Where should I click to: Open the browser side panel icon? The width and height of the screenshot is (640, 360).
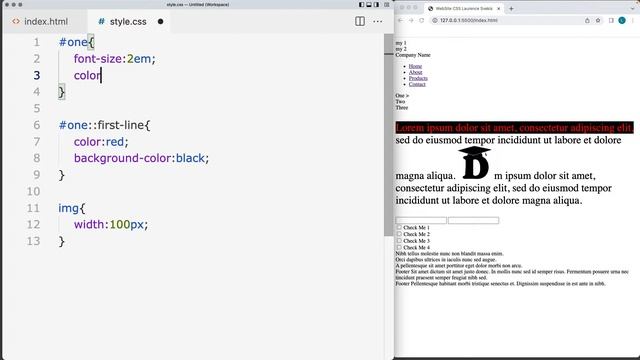click(611, 20)
